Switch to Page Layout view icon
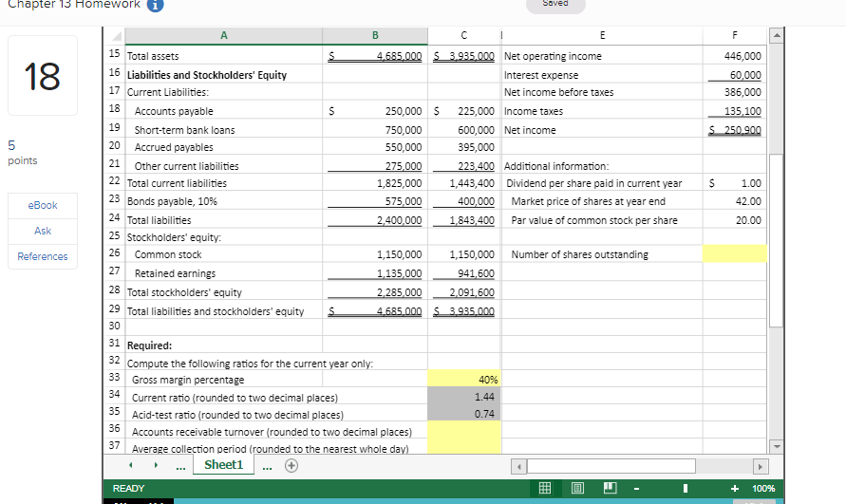 click(x=577, y=489)
